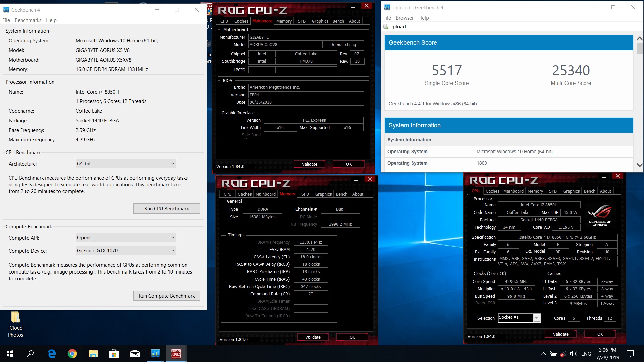
Task: Click Republic of Gamers logo in CPU-Z
Action: click(600, 215)
